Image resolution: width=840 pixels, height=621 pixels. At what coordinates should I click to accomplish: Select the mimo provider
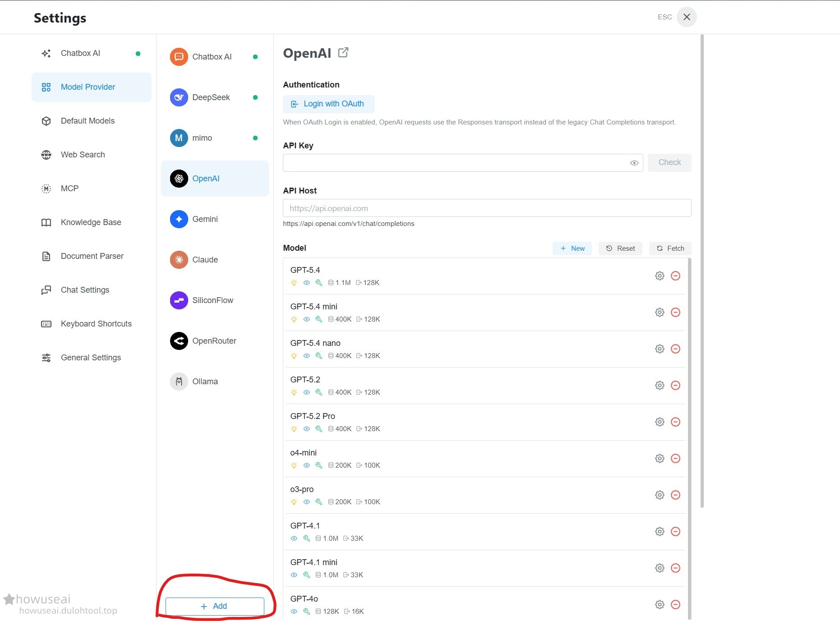[x=215, y=138]
